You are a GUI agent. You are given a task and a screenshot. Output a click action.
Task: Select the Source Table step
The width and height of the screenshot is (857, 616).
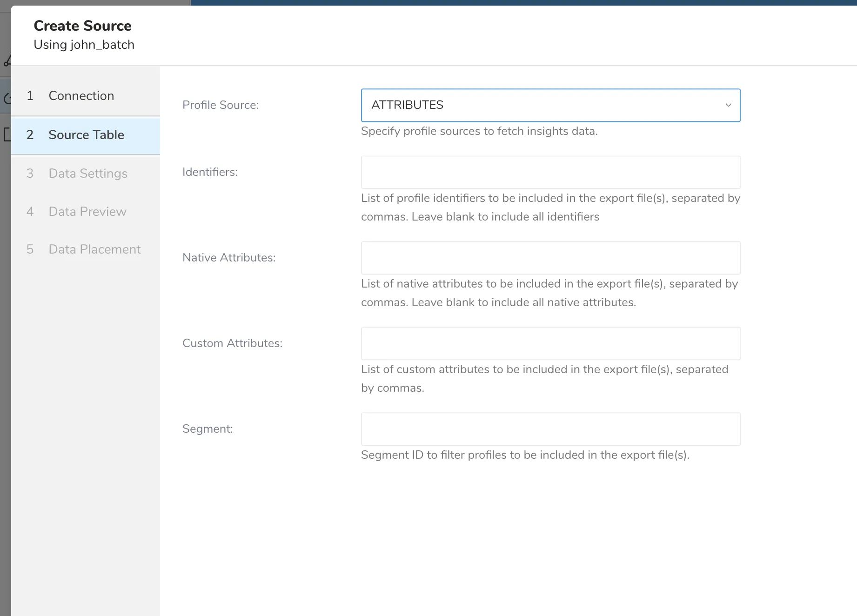click(x=86, y=135)
